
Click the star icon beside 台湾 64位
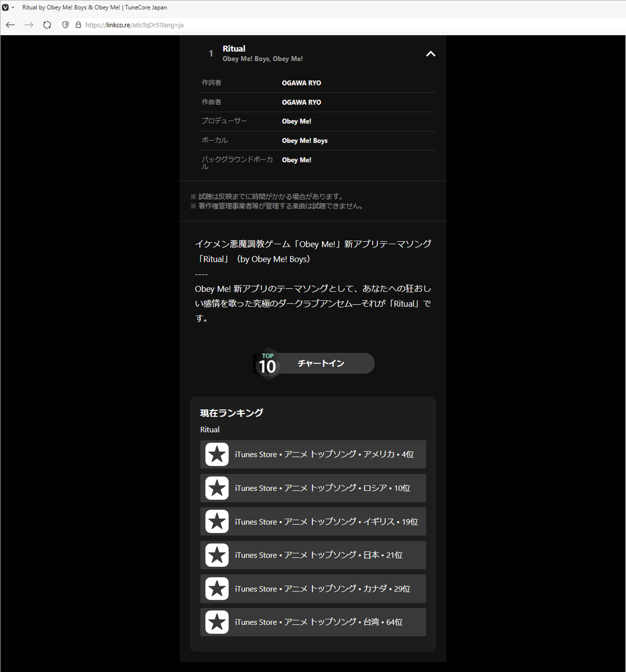pos(217,622)
